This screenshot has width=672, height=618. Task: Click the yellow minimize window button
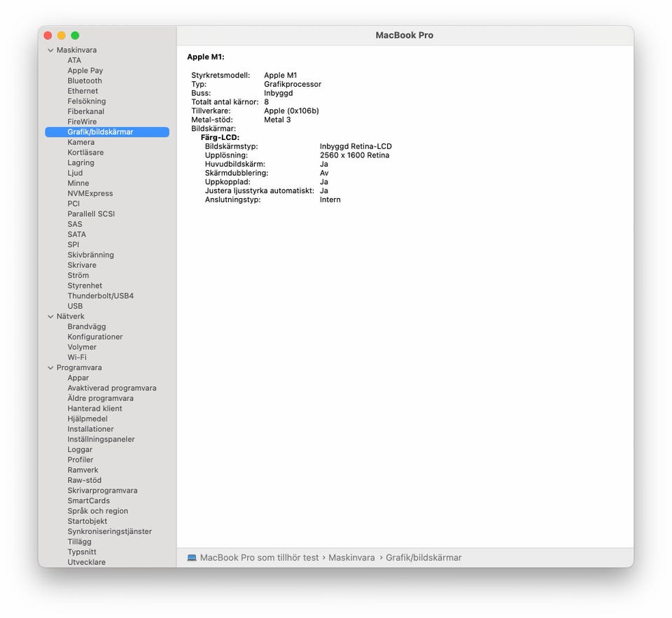coord(62,36)
